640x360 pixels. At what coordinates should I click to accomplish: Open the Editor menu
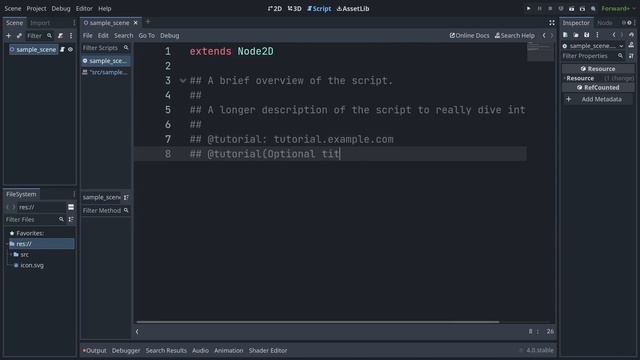pos(84,9)
